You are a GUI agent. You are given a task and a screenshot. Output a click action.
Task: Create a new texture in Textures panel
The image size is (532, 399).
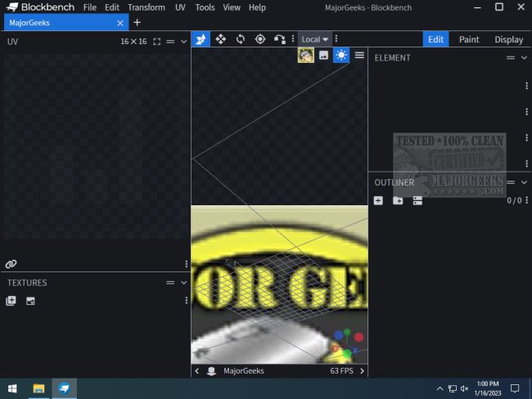coord(30,301)
